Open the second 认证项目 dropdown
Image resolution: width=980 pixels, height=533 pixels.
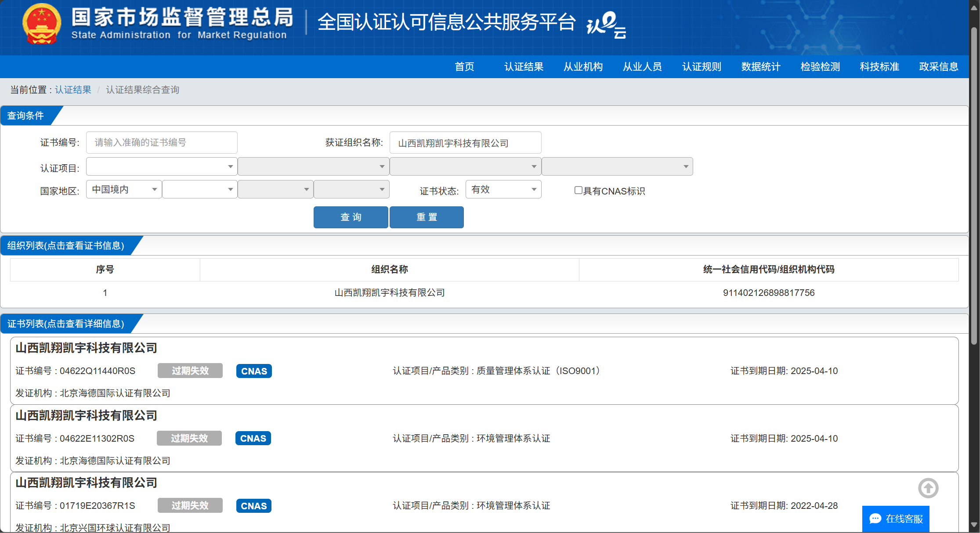314,166
